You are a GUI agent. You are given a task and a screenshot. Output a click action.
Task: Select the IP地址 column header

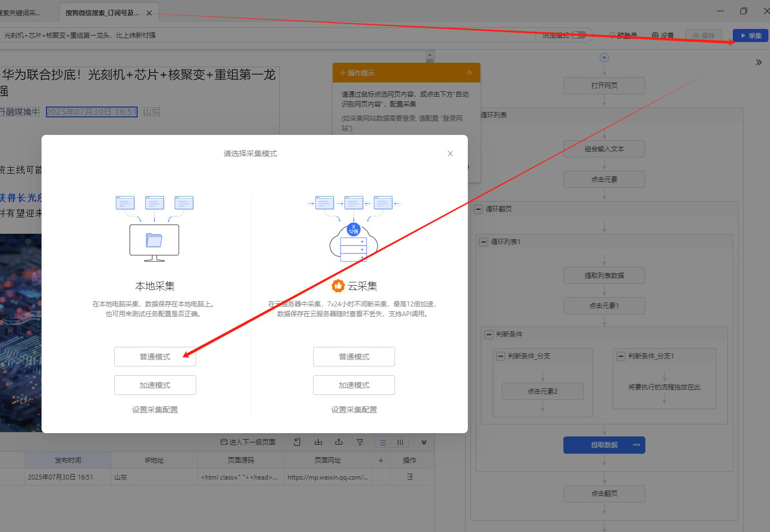pyautogui.click(x=155, y=460)
